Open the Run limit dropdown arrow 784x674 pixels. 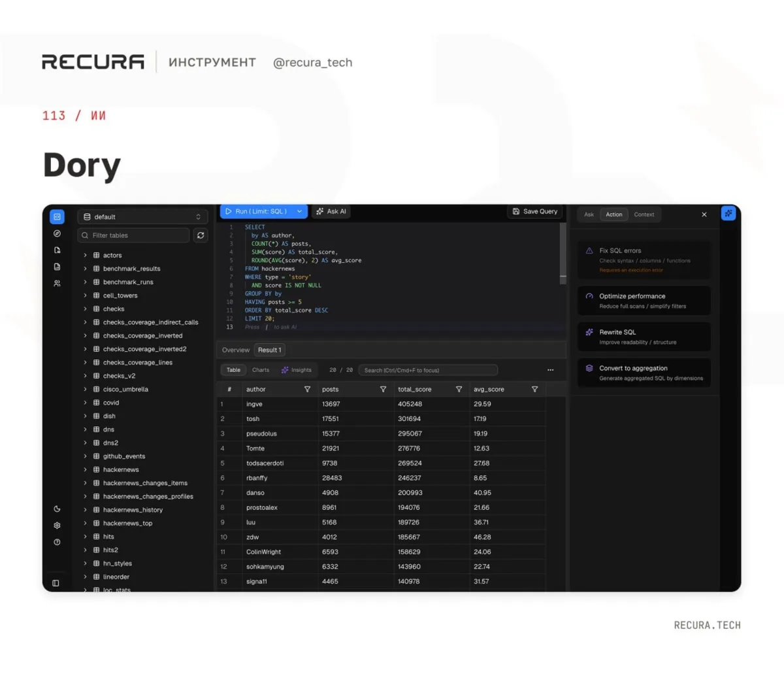pyautogui.click(x=299, y=211)
